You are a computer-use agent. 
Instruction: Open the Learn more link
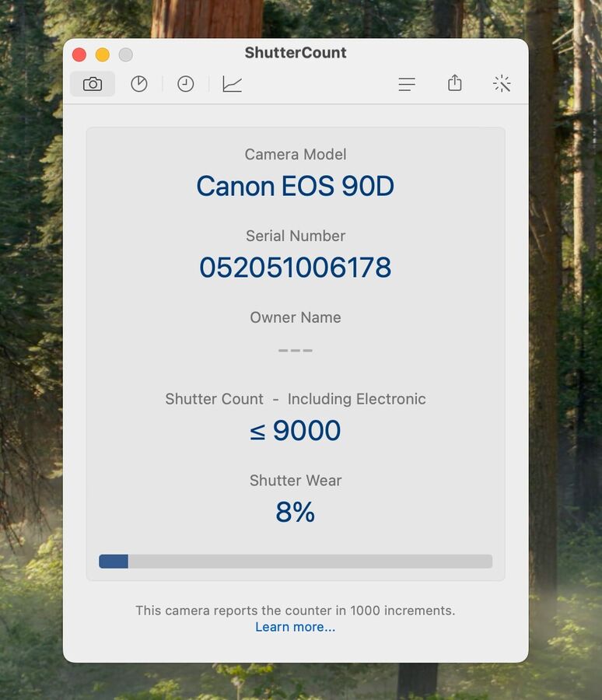(296, 627)
